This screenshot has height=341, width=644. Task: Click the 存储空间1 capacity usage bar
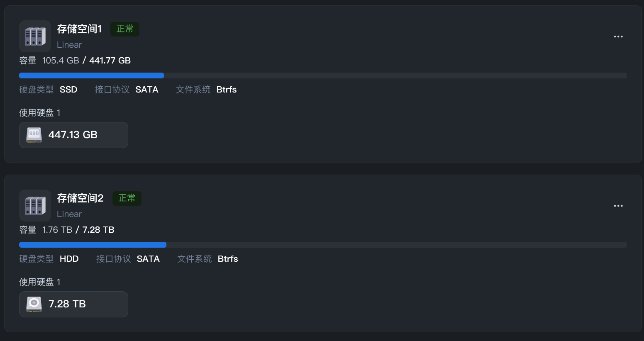(323, 76)
